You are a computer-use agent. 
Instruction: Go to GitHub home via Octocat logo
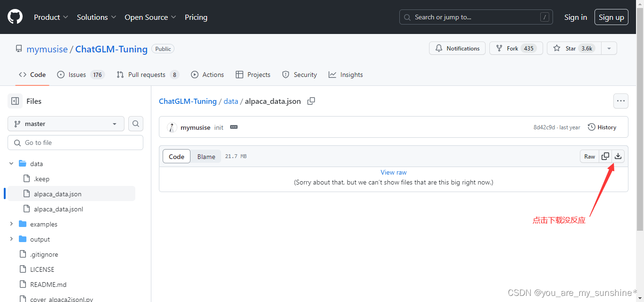tap(15, 17)
